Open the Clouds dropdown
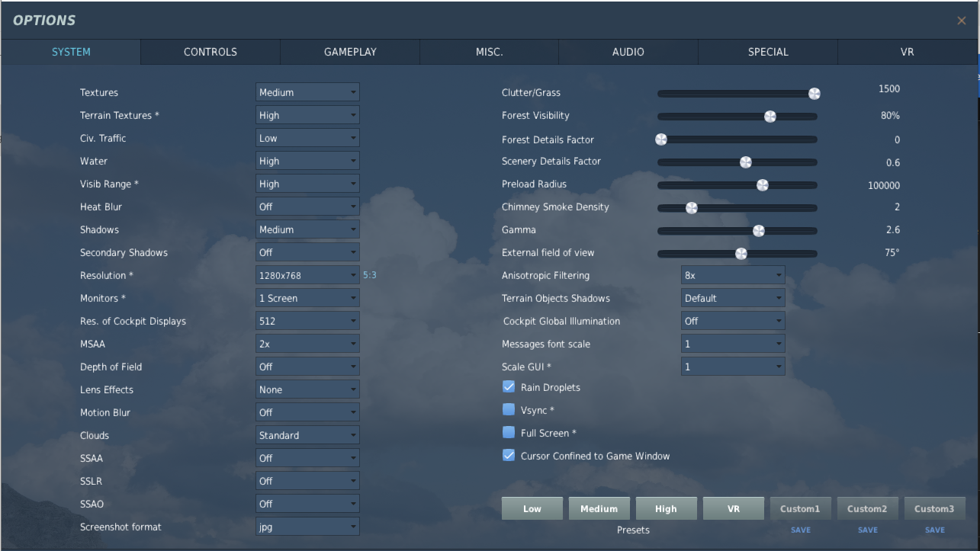This screenshot has height=551, width=980. tap(307, 435)
